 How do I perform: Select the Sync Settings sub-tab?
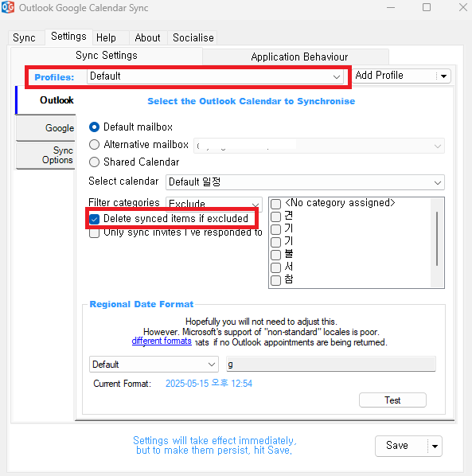tap(107, 56)
